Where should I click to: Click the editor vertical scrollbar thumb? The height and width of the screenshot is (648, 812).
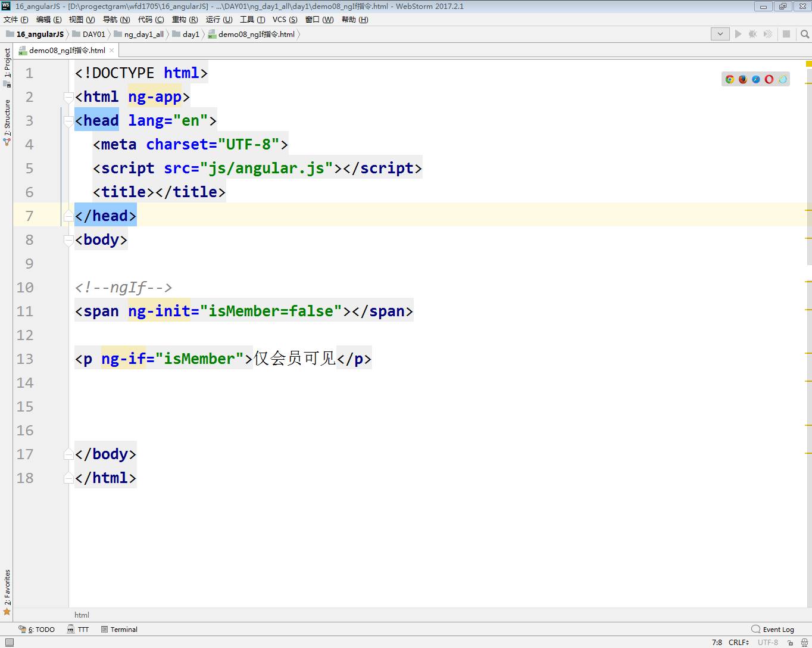[809, 167]
